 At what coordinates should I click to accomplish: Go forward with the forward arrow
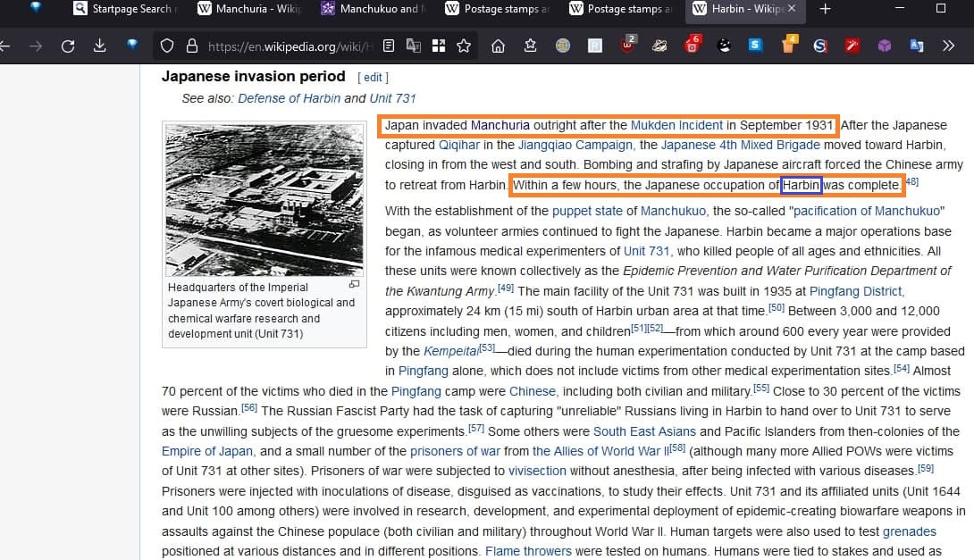[36, 46]
